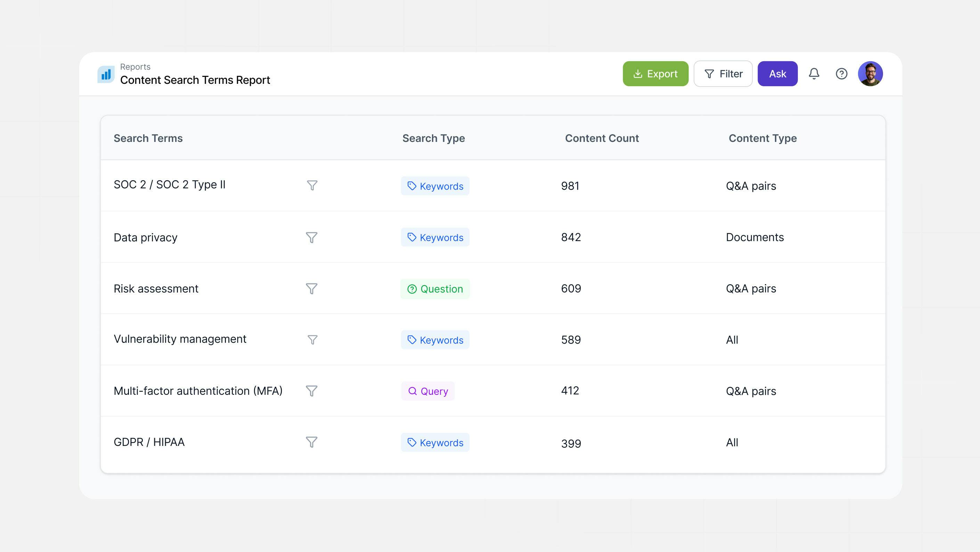Click the green Export button
Screen dimensions: 980x552
click(x=655, y=73)
